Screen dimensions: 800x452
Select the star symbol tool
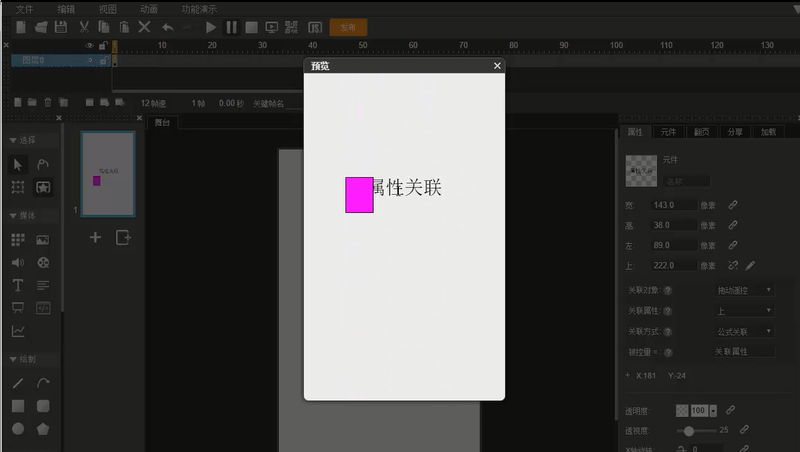tap(43, 187)
